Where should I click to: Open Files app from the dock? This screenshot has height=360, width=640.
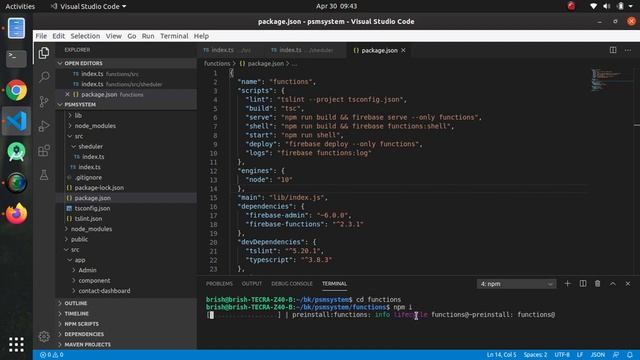point(16,28)
